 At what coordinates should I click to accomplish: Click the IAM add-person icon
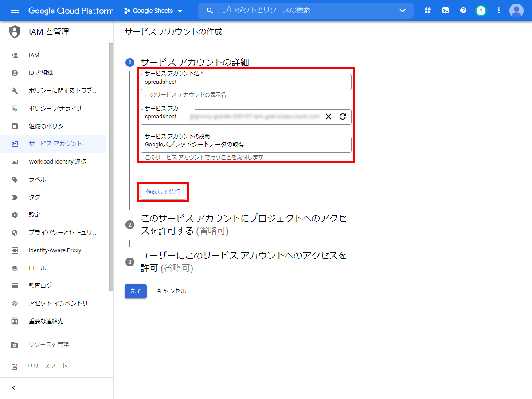pos(15,55)
